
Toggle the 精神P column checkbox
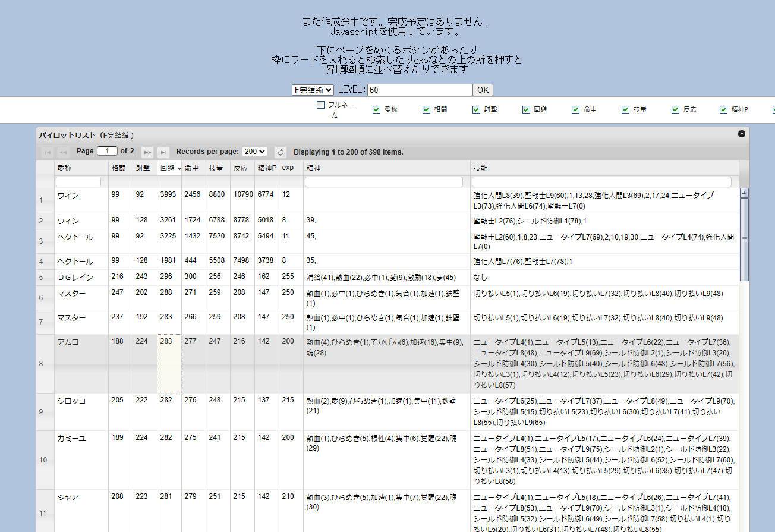[723, 109]
